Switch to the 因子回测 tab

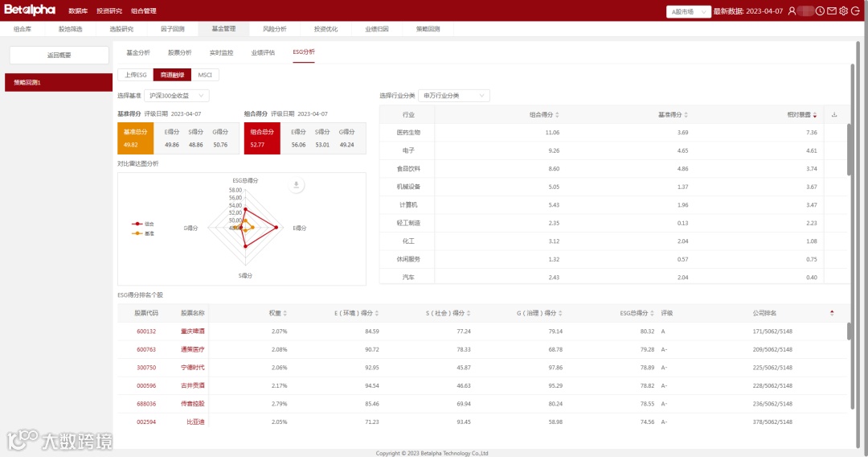pyautogui.click(x=173, y=29)
